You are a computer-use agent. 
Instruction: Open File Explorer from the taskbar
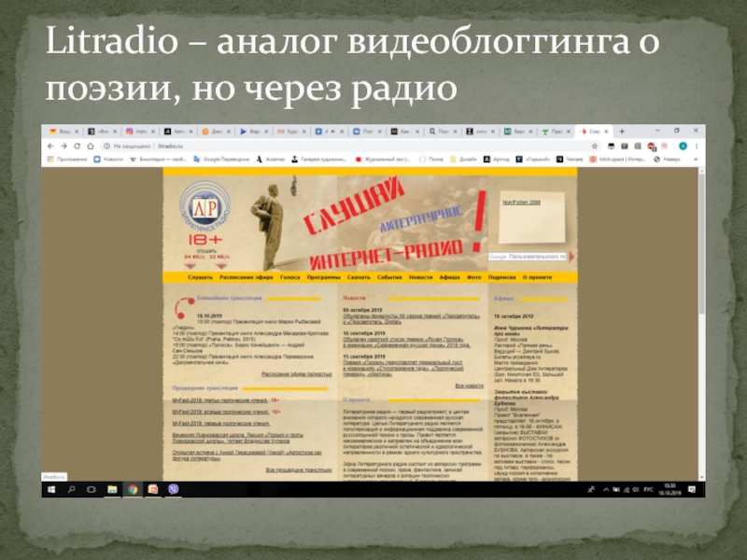coord(112,489)
